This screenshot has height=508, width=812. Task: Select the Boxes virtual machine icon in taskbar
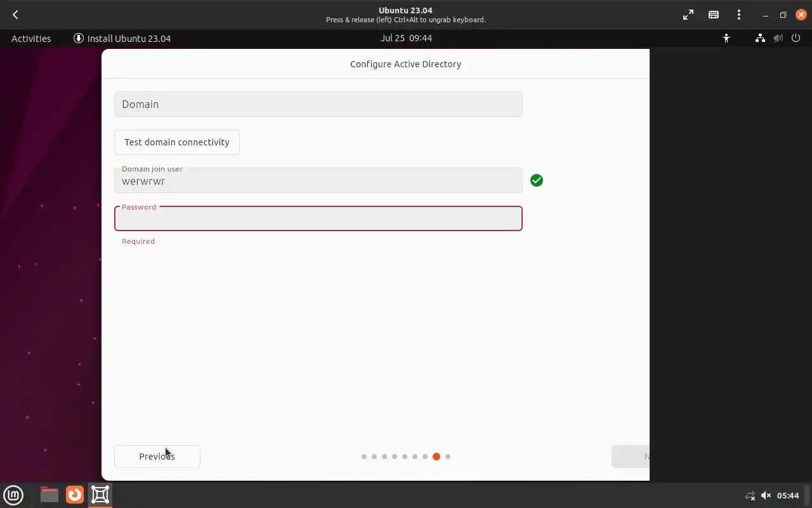pos(100,495)
